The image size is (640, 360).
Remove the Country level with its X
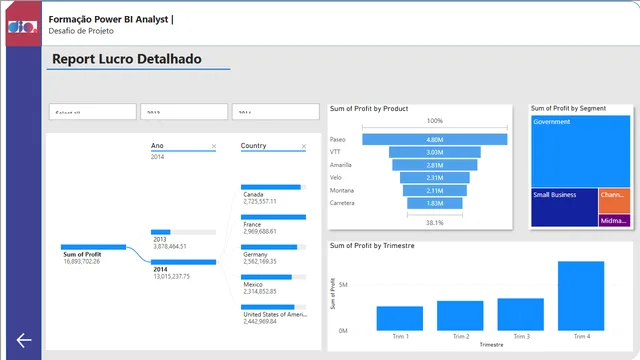(304, 146)
